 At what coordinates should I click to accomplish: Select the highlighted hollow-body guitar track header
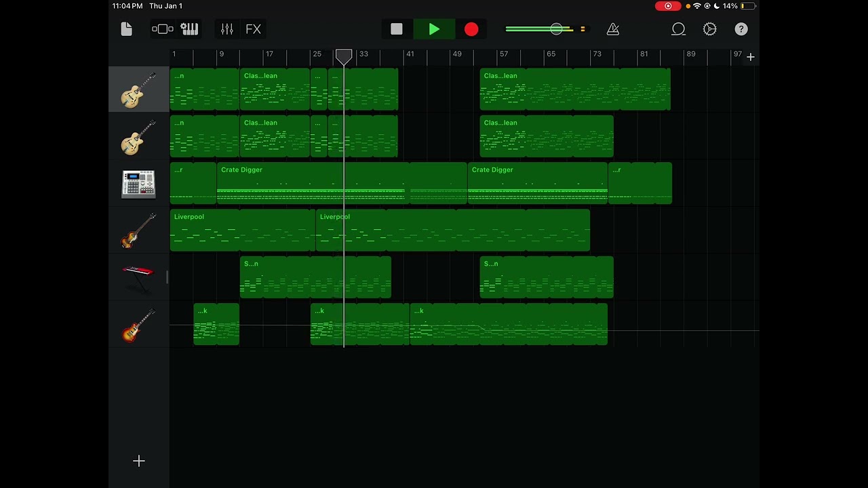139,89
